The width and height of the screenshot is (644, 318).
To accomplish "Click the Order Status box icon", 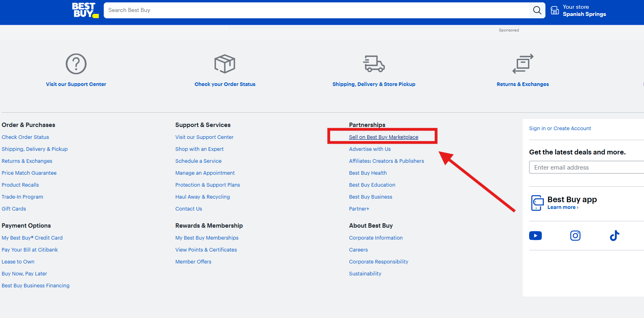I will (x=225, y=64).
